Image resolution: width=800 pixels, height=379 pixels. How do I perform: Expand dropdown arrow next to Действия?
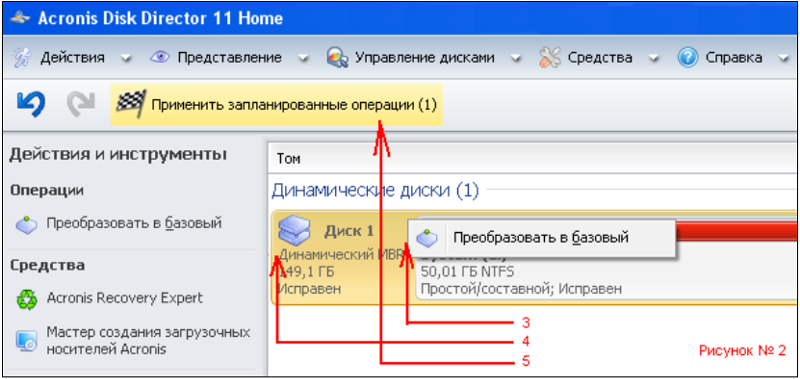[x=126, y=59]
